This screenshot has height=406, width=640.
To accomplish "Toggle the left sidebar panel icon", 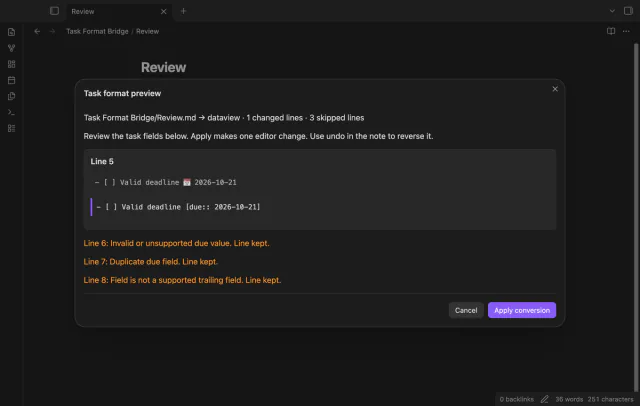I will pos(54,11).
